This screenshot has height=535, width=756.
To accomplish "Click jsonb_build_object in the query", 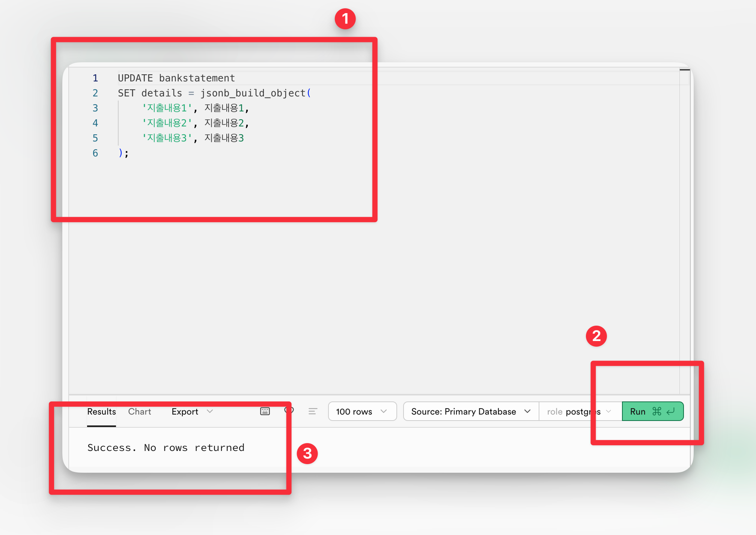I will tap(253, 93).
